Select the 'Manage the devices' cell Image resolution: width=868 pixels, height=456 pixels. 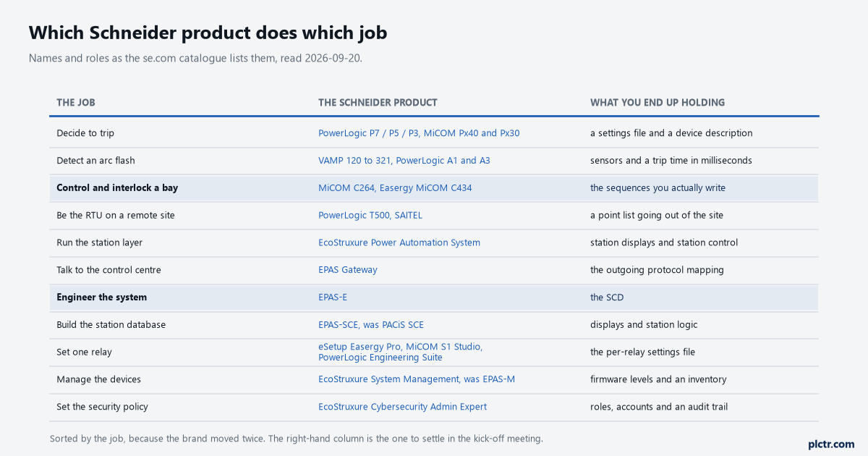tap(98, 379)
